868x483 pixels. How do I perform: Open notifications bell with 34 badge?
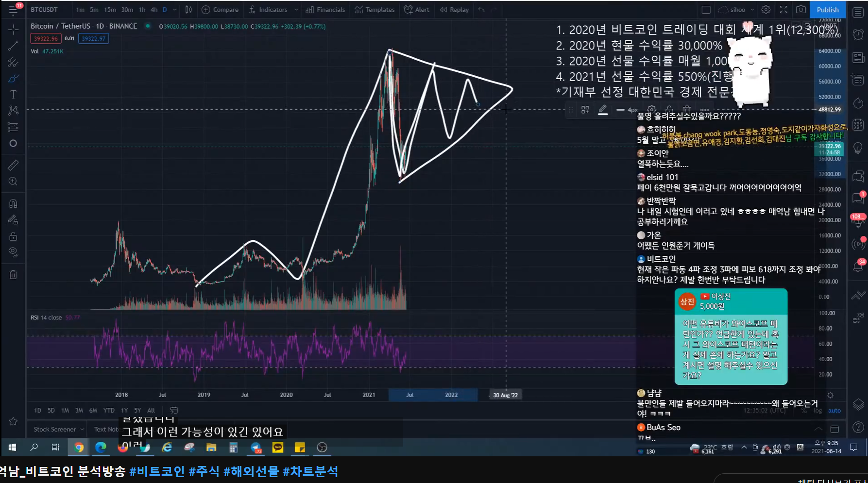point(858,266)
